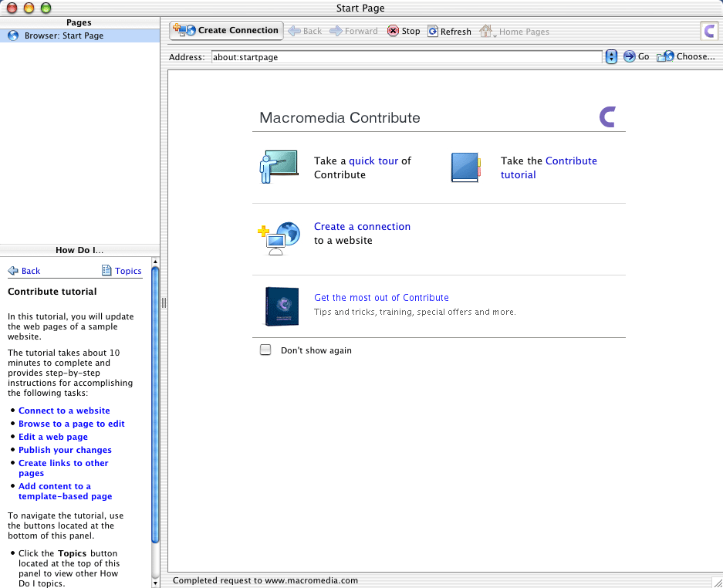Click the globe icon beside Browser: Start Page

pyautogui.click(x=13, y=35)
